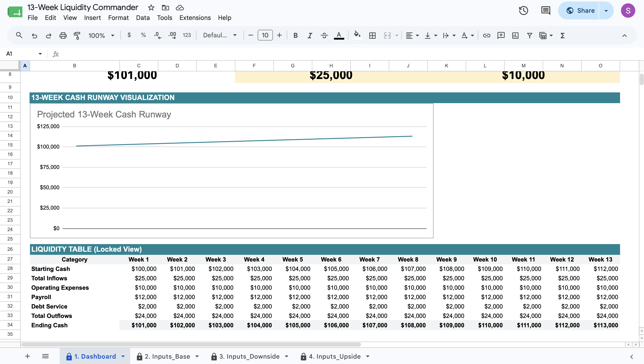This screenshot has height=364, width=644.
Task: Switch to the 3. Inputs_Downside tab
Action: [x=249, y=356]
